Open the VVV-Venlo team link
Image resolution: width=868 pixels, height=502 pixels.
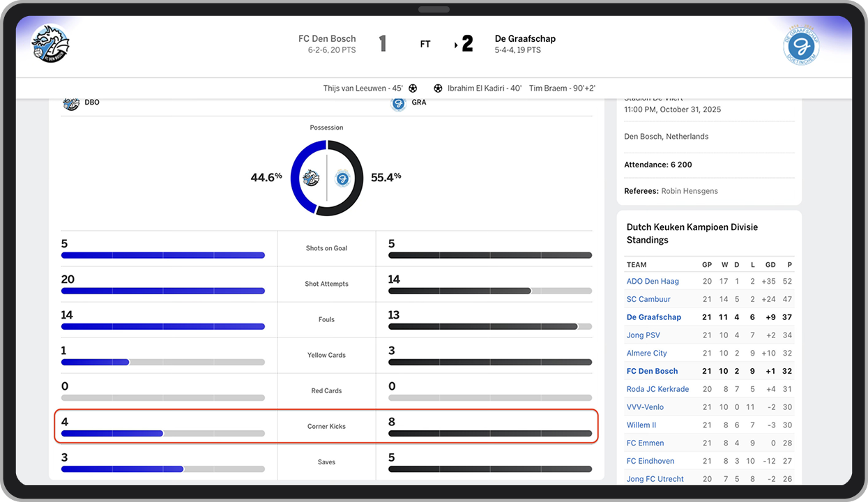[x=645, y=407]
